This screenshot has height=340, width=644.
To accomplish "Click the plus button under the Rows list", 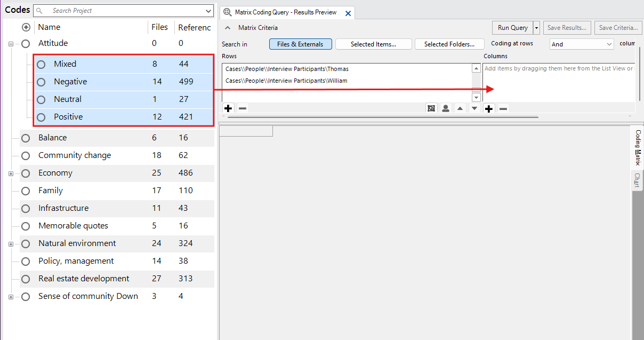I will click(x=228, y=108).
